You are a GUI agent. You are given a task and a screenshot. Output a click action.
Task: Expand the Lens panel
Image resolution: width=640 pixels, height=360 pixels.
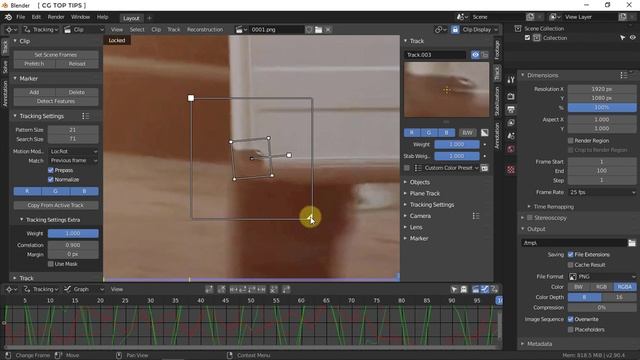[x=416, y=227]
